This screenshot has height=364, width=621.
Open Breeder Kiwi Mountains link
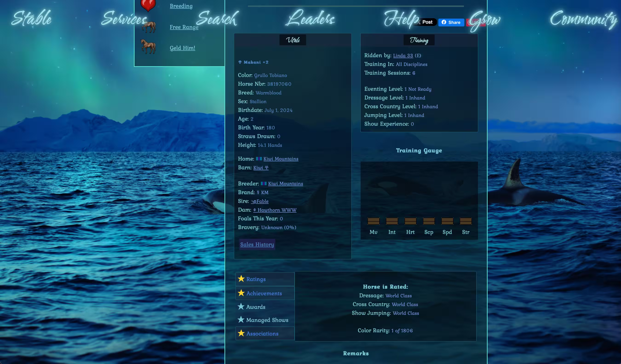[x=285, y=184]
